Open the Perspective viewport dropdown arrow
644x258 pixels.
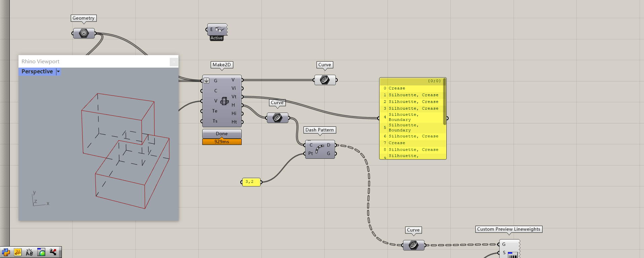[x=58, y=71]
